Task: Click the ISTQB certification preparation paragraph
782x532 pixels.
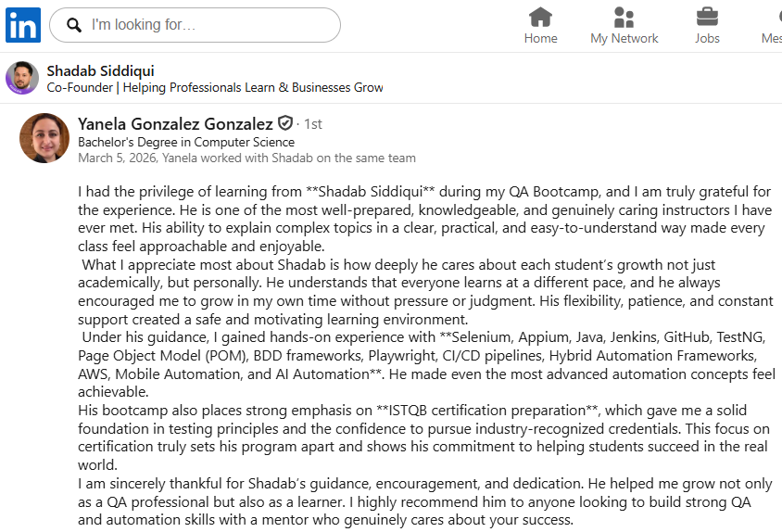Action: point(424,437)
